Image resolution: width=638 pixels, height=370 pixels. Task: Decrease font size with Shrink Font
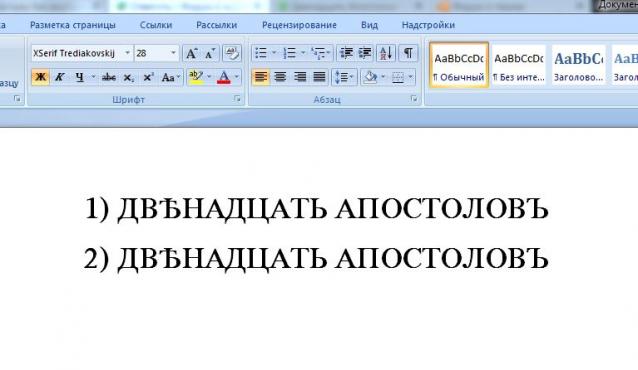pos(210,53)
